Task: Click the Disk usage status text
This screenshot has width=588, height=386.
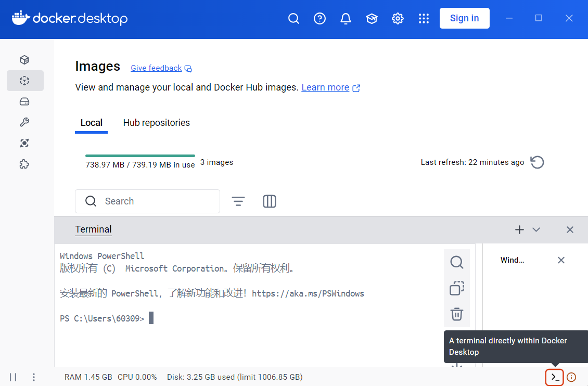Action: tap(235, 377)
